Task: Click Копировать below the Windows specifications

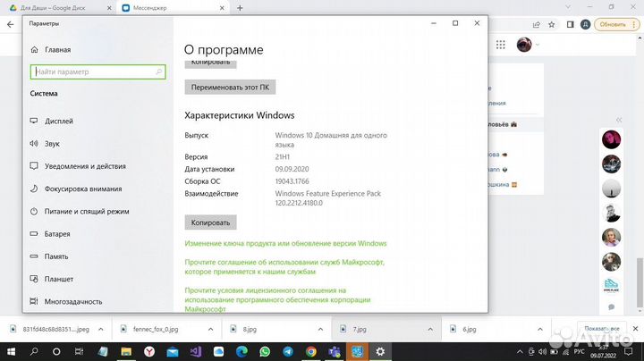Action: (210, 222)
